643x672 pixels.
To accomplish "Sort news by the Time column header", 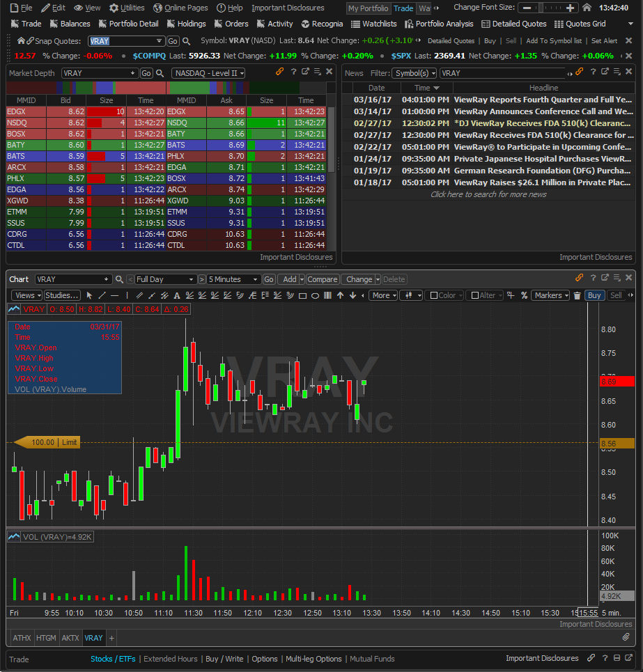I will coord(426,88).
